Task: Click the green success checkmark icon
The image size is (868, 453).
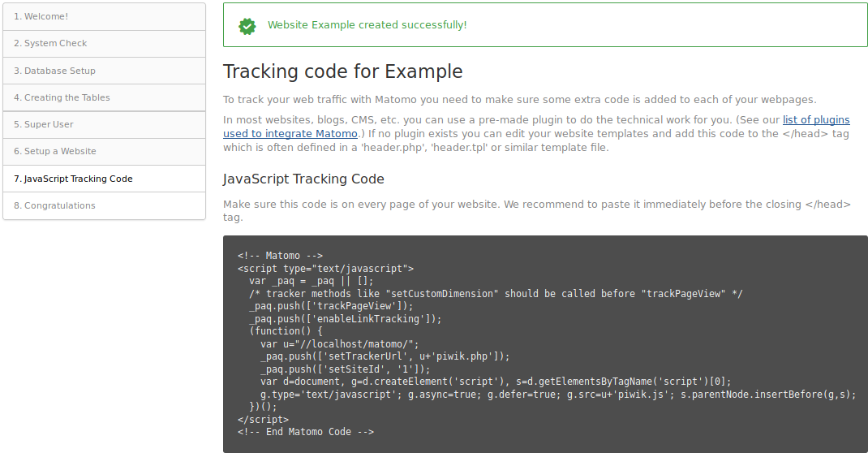Action: pyautogui.click(x=247, y=26)
